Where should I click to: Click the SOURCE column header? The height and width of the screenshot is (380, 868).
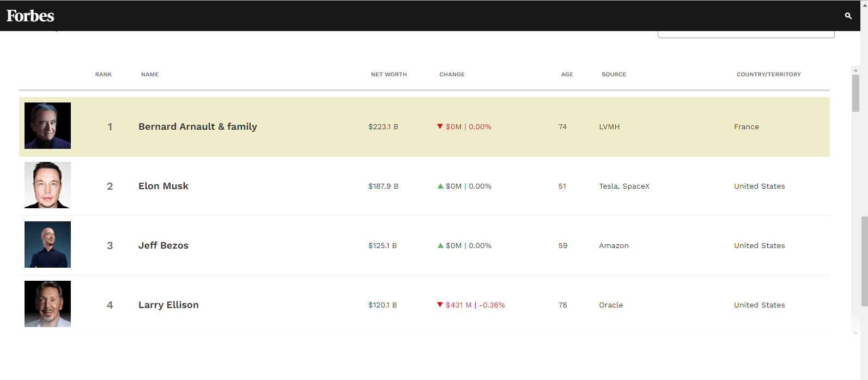(614, 75)
